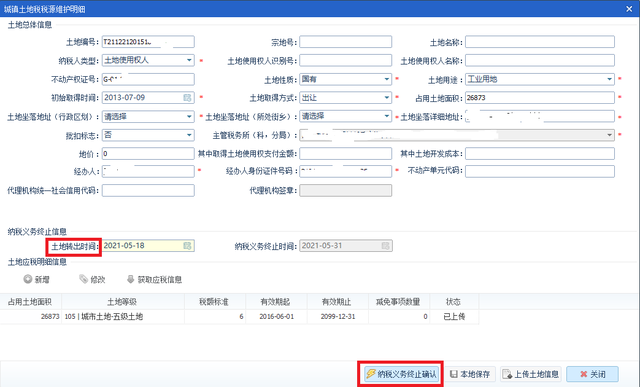This screenshot has width=640, height=387.
Task: Click 土地使用权人名称 input field
Action: coord(540,60)
